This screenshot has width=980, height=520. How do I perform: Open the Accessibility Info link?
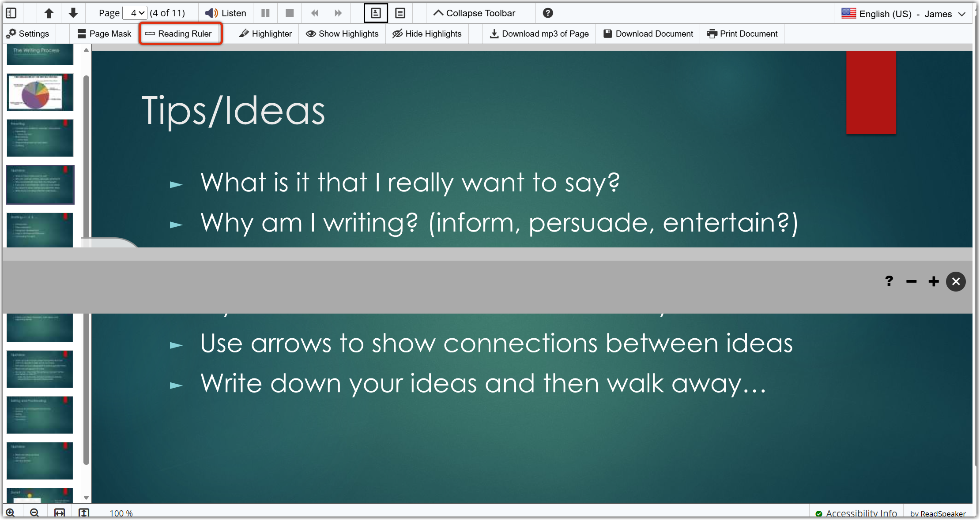point(856,513)
